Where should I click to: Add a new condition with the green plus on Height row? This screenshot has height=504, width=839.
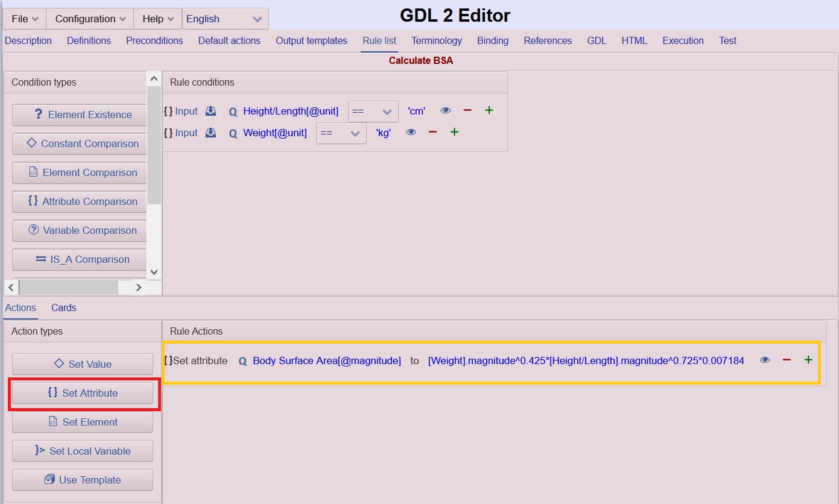(x=489, y=110)
